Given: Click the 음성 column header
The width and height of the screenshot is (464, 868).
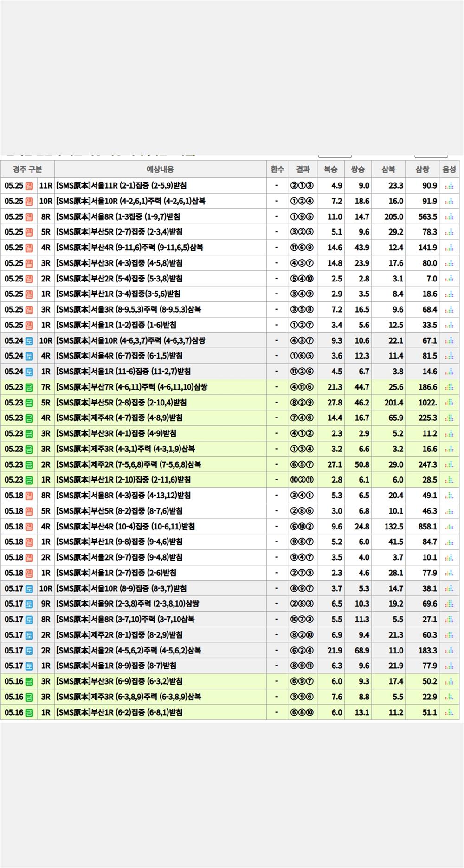Looking at the screenshot, I should [449, 170].
